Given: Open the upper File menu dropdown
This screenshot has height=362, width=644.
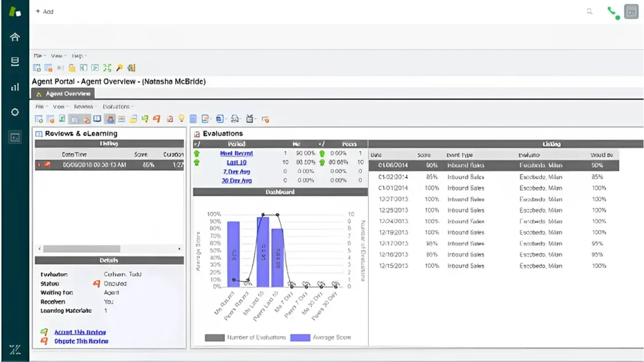Looking at the screenshot, I should 38,56.
